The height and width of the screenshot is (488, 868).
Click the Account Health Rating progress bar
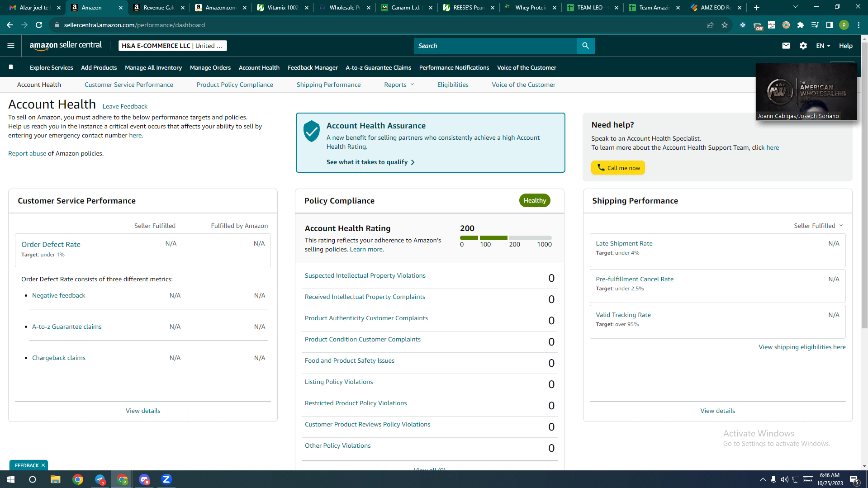(x=506, y=238)
